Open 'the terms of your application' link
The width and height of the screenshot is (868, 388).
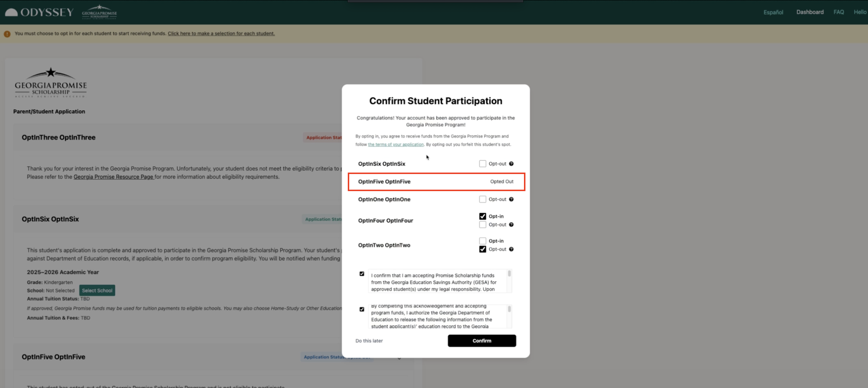(396, 144)
